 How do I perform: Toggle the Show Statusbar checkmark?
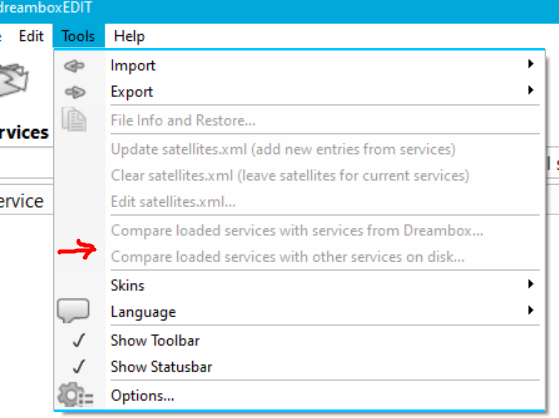(x=79, y=367)
